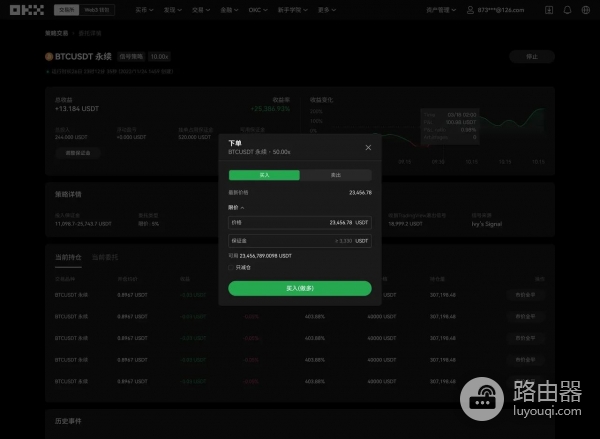Go to 策略交易 breadcrumb link
600x439 pixels.
[x=56, y=33]
